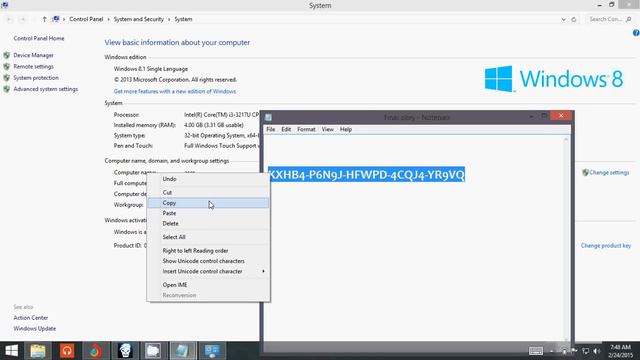The width and height of the screenshot is (640, 360).
Task: Choose Undo from the context menu
Action: (x=209, y=179)
